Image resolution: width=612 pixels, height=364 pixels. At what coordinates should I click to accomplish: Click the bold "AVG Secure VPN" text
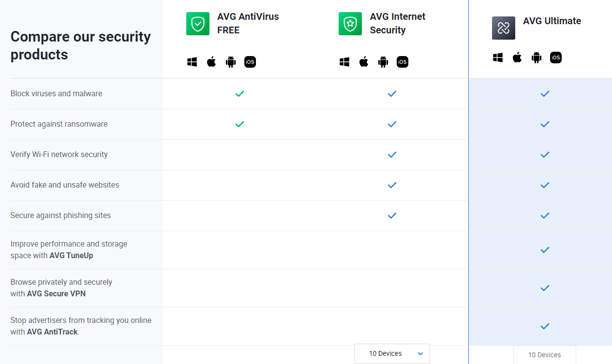pos(56,293)
